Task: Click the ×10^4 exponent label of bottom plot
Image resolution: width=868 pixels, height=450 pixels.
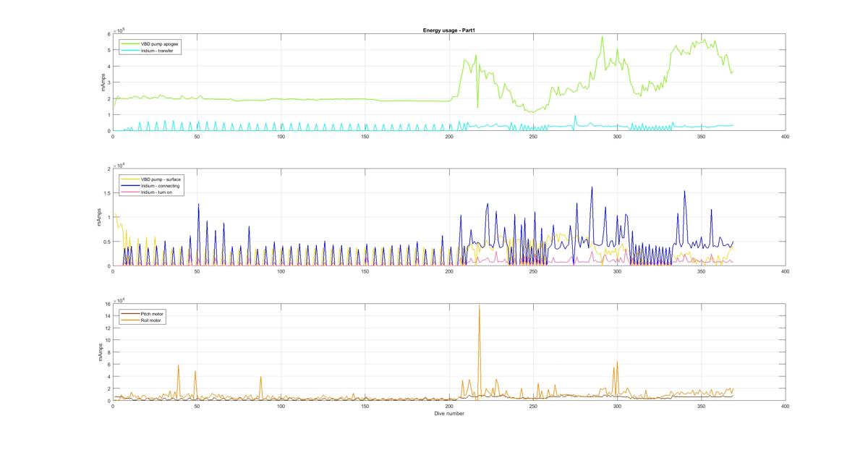Action: [x=119, y=300]
